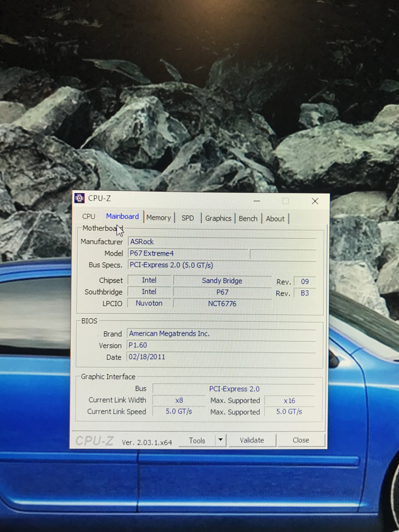This screenshot has width=399, height=532.
Task: Open the Memory tab
Action: pos(158,218)
